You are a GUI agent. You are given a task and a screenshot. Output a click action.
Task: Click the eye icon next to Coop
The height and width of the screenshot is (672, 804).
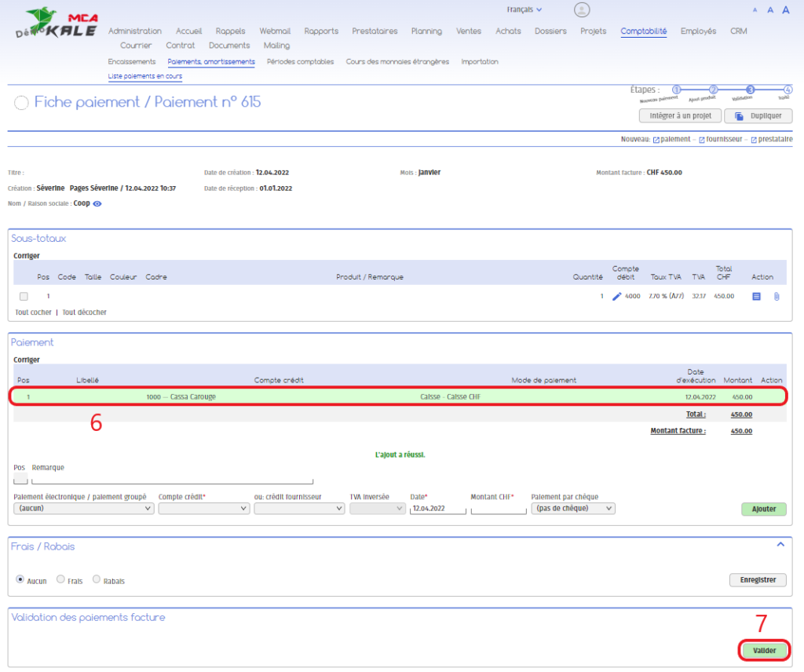(x=97, y=203)
